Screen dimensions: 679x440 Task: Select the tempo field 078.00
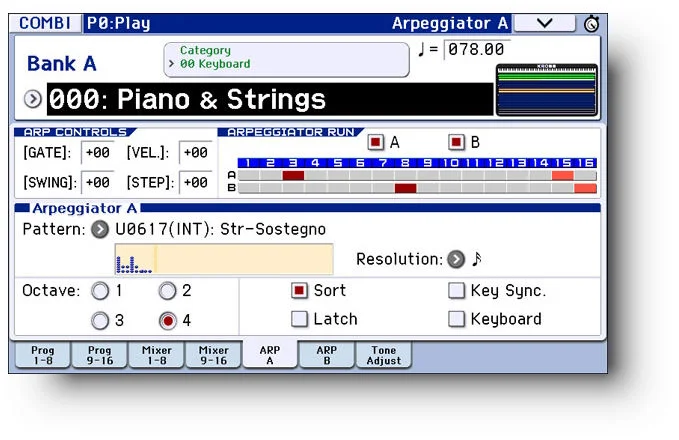[477, 49]
